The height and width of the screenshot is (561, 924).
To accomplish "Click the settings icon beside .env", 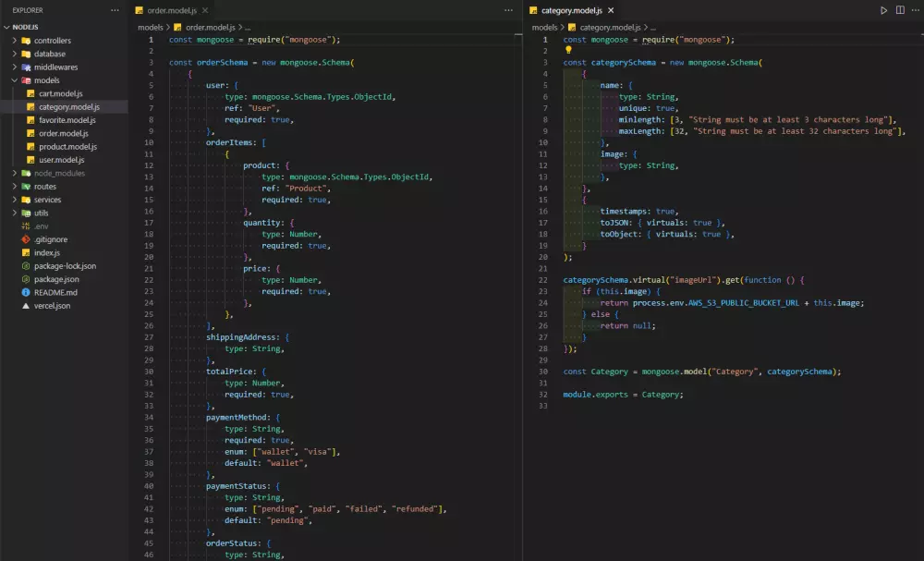I will coord(26,226).
